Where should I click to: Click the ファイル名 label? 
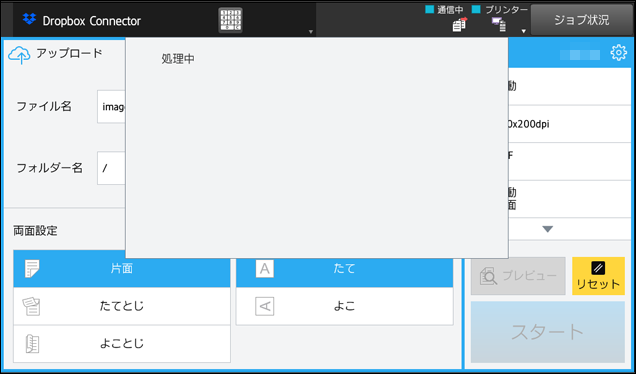point(44,106)
